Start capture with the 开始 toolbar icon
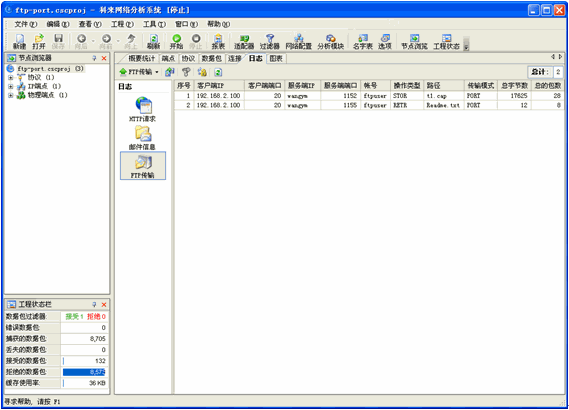Viewport: 569px width, 410px height. pyautogui.click(x=176, y=42)
